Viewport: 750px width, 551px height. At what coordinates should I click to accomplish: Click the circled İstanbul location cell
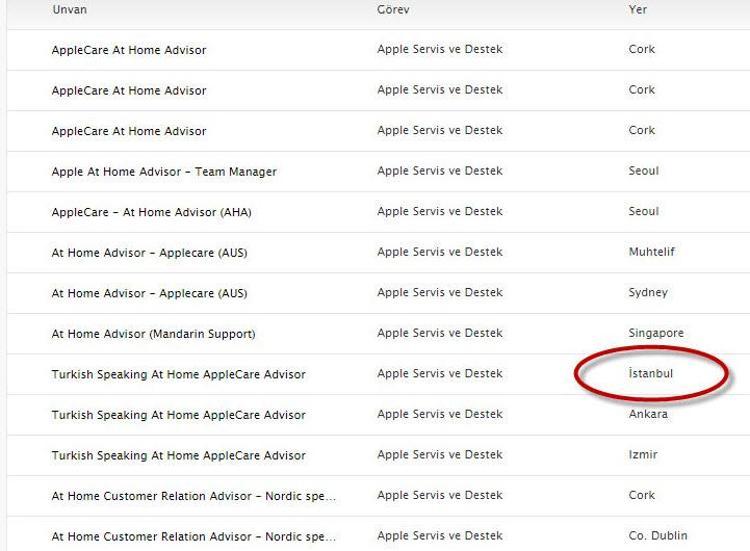click(650, 374)
